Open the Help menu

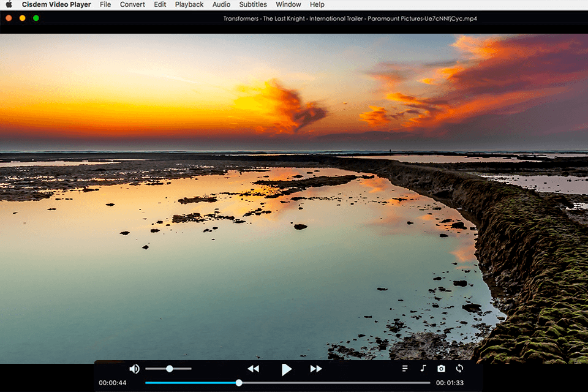pyautogui.click(x=317, y=4)
